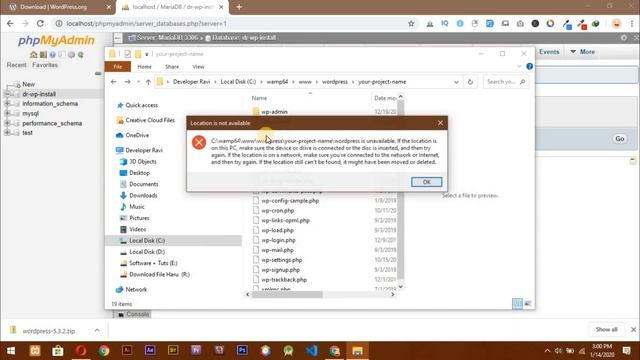Open Visual Studio Code from taskbar
Image resolution: width=640 pixels, height=360 pixels.
[311, 351]
